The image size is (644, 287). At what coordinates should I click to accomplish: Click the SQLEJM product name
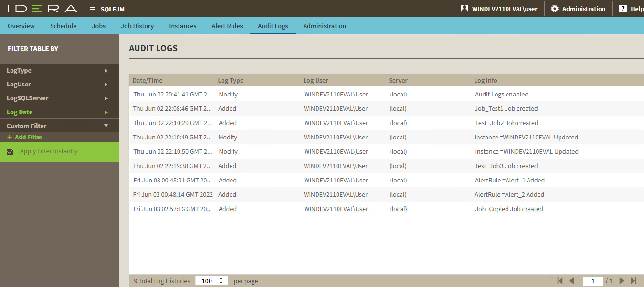click(x=113, y=9)
